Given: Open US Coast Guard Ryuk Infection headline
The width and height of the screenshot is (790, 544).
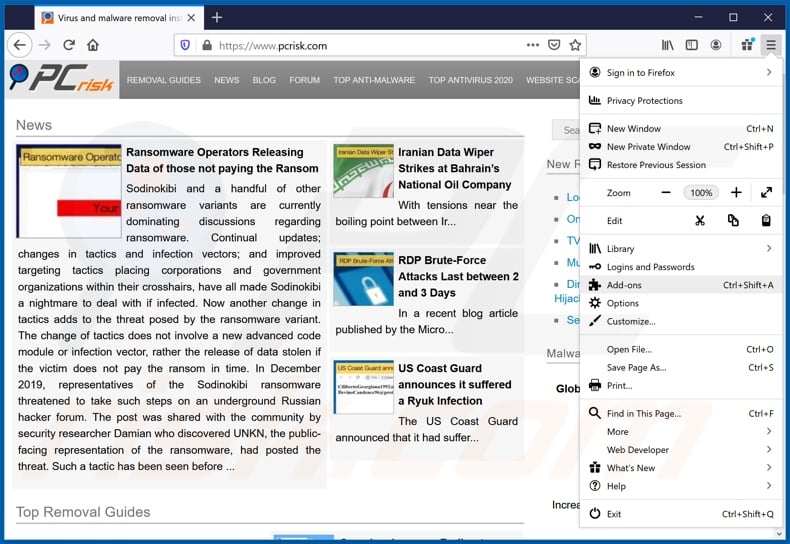Looking at the screenshot, I should click(x=454, y=384).
